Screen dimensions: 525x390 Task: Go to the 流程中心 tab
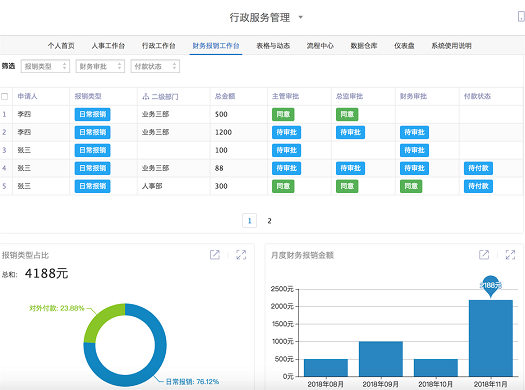(x=320, y=46)
